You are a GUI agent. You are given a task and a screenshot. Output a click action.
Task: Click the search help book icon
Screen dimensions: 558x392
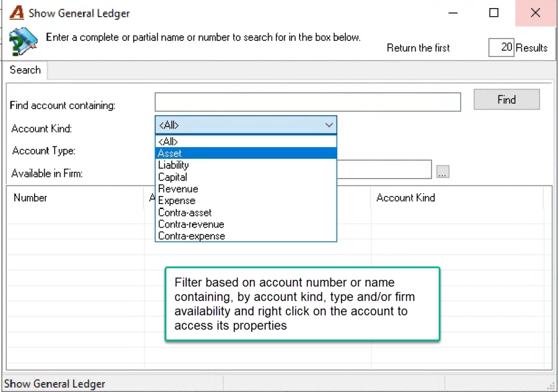(x=23, y=41)
